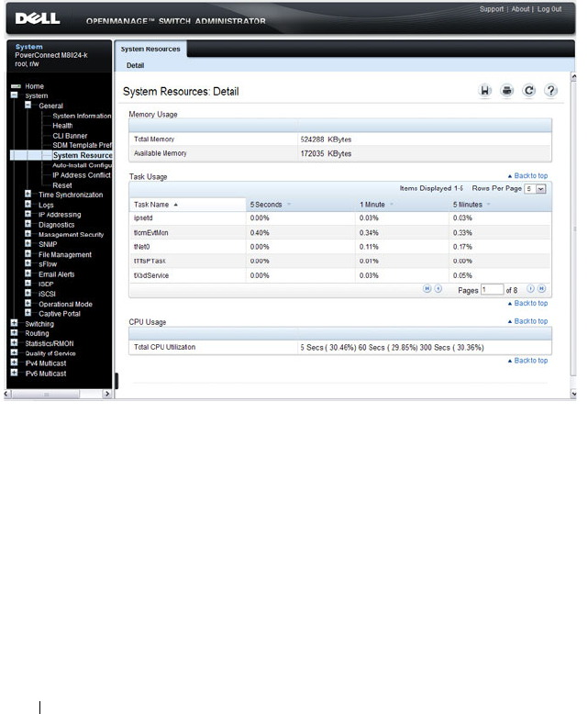Open Auto-Install Configuration in tree
Image resolution: width=588 pixels, height=714 pixels.
82,165
